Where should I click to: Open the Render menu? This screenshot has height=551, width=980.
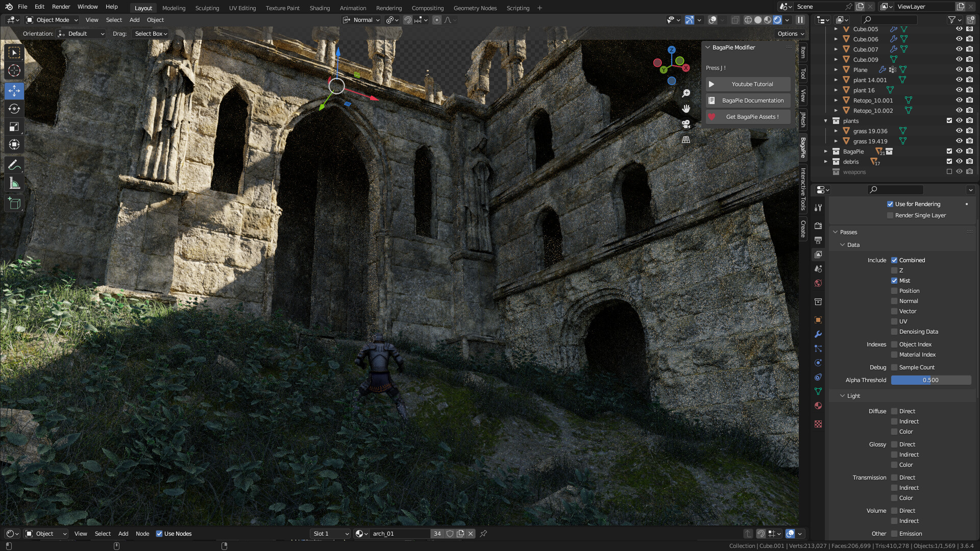[61, 7]
